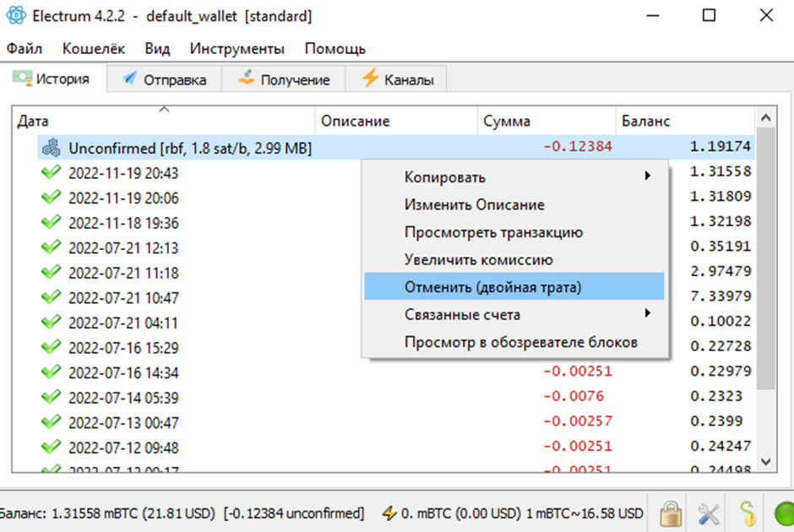Click the 1.19174 balance cell
Image resolution: width=794 pixels, height=532 pixels.
click(x=721, y=147)
